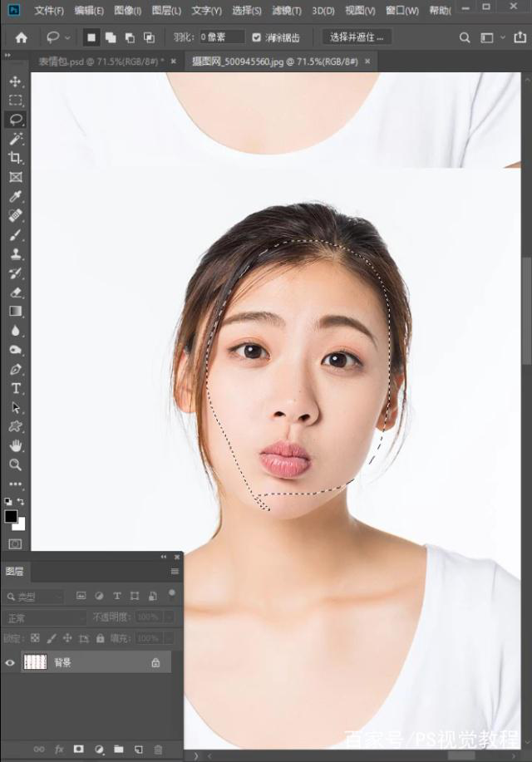Viewport: 532px width, 762px height.
Task: Click the 羽化 feather value field
Action: tap(222, 37)
